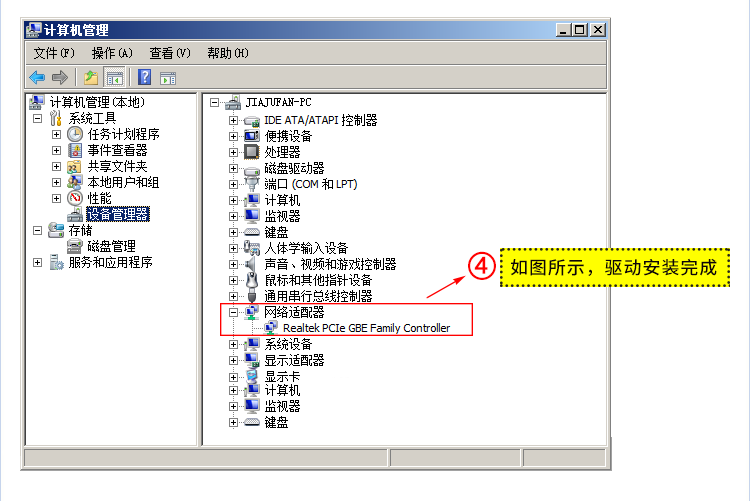Image resolution: width=750 pixels, height=501 pixels.
Task: Collapse the JIAJUFAN-PC root node
Action: tap(214, 102)
